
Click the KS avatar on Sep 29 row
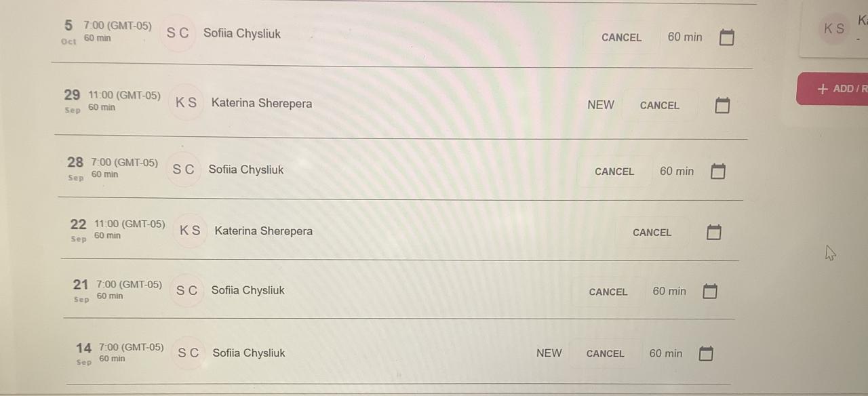click(x=186, y=103)
